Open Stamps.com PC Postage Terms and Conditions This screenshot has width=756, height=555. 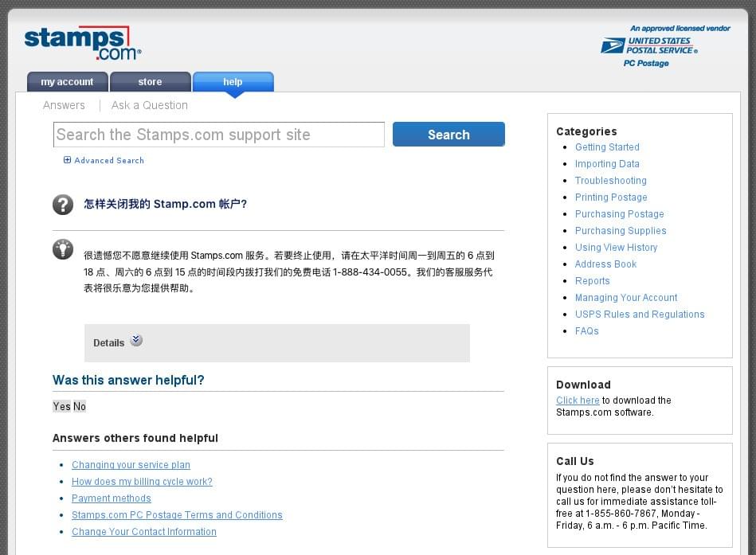pos(177,515)
